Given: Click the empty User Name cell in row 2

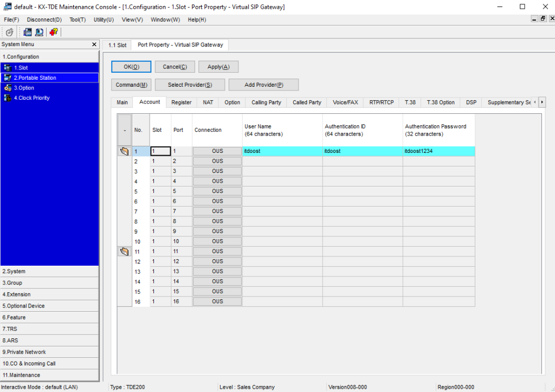Looking at the screenshot, I should coord(282,161).
